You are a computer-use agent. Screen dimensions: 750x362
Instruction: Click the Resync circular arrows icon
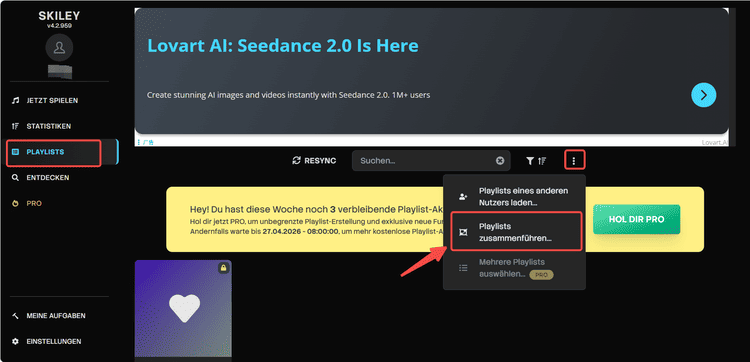(x=297, y=161)
